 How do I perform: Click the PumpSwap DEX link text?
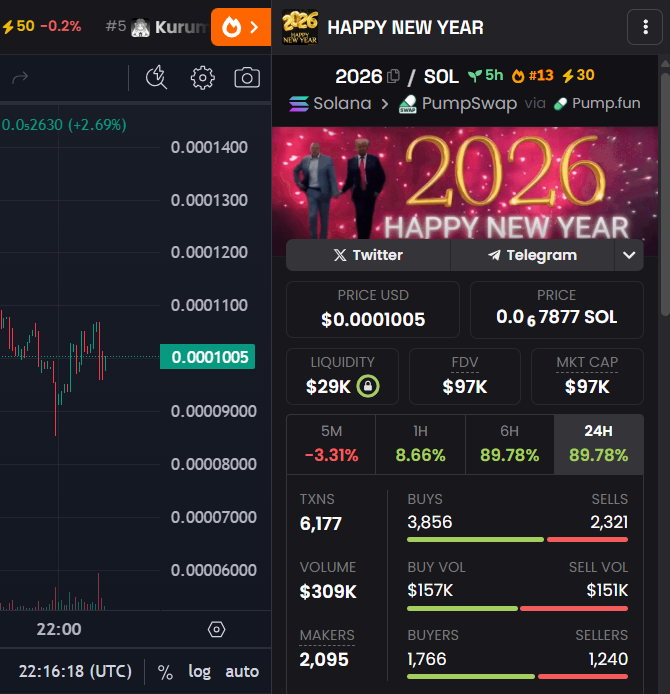pyautogui.click(x=469, y=104)
